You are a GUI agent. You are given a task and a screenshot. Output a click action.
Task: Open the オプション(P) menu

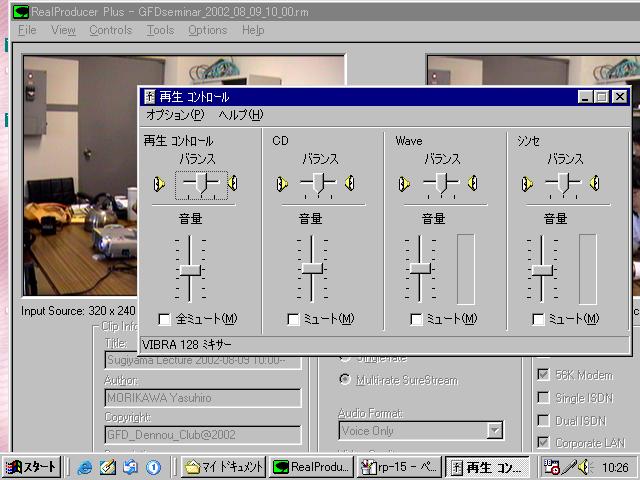click(x=175, y=115)
